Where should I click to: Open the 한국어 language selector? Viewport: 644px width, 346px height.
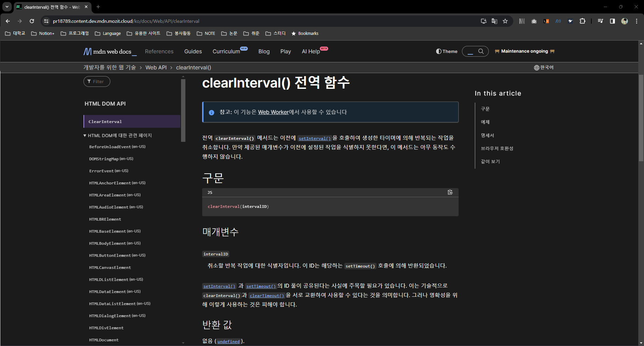[x=544, y=67]
